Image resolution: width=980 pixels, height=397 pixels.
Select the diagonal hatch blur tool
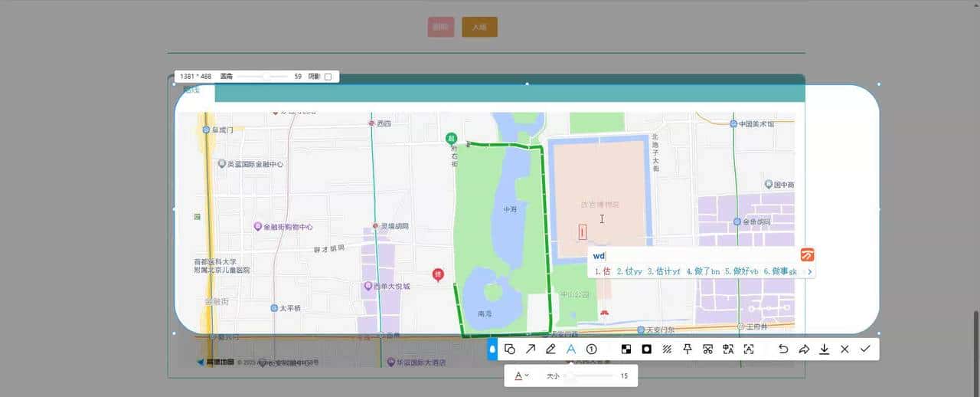coord(667,349)
